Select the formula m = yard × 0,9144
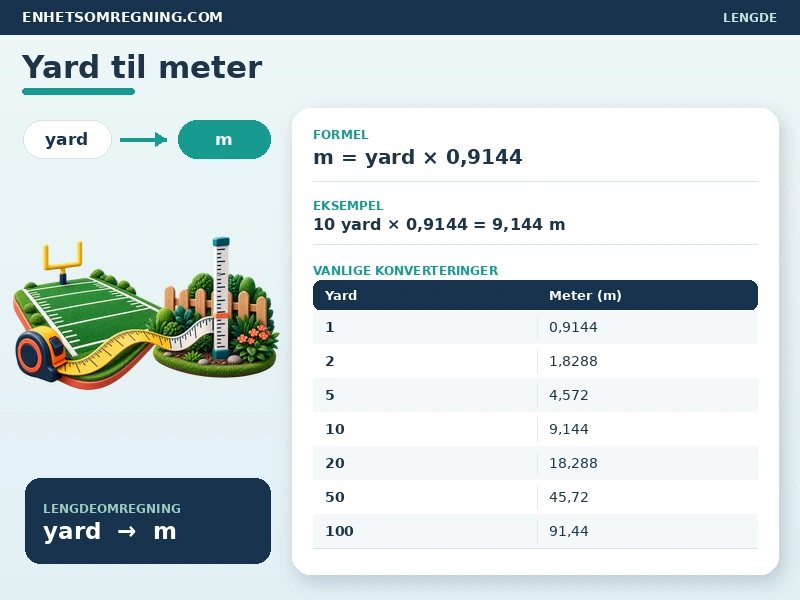Screen dimensions: 800x600 [x=417, y=157]
